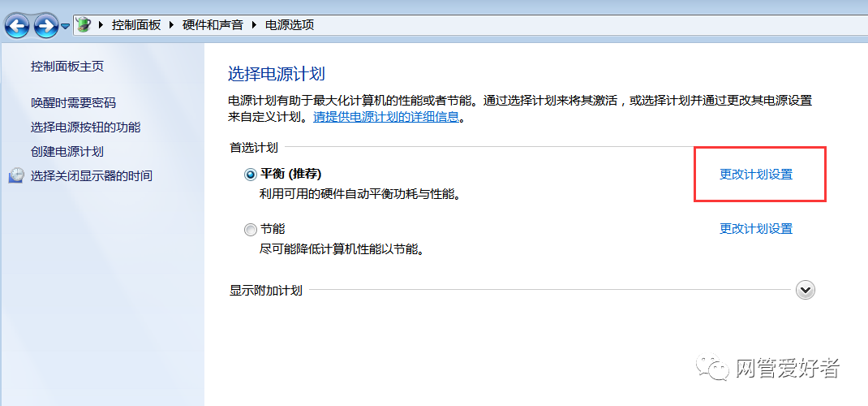
Task: Expand 显示附加计划 with the chevron button
Action: click(806, 290)
